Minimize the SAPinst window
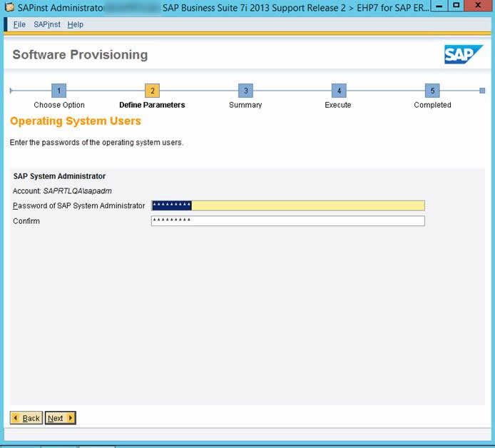This screenshot has width=495, height=448. coord(439,6)
